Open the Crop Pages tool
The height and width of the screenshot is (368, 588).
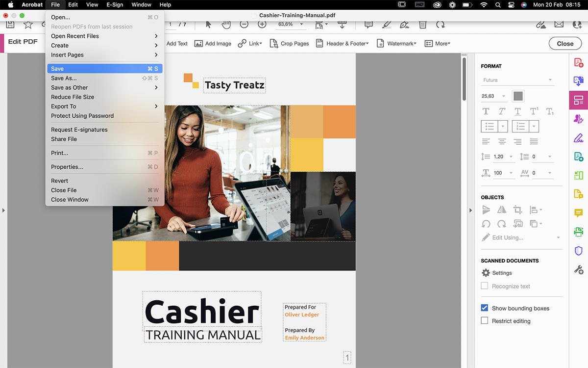[x=289, y=43]
